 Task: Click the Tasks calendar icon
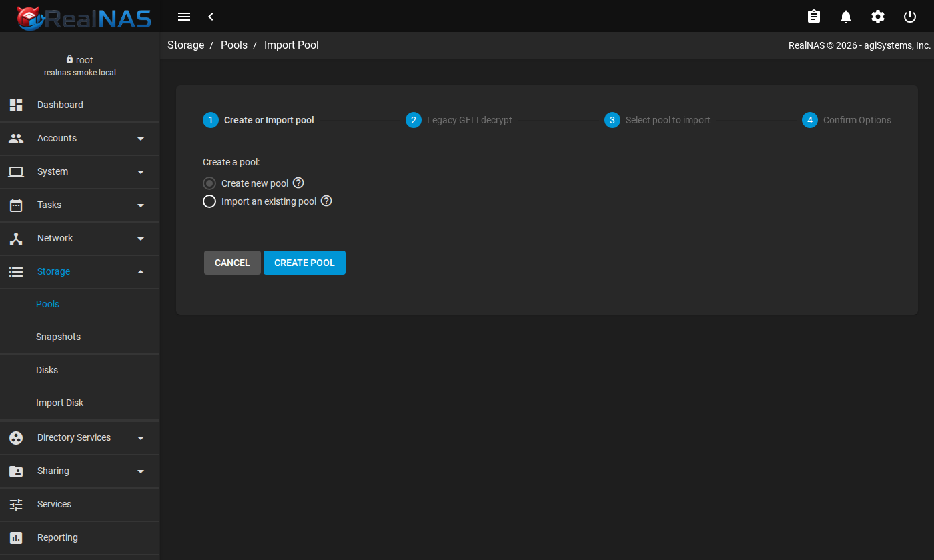(16, 205)
